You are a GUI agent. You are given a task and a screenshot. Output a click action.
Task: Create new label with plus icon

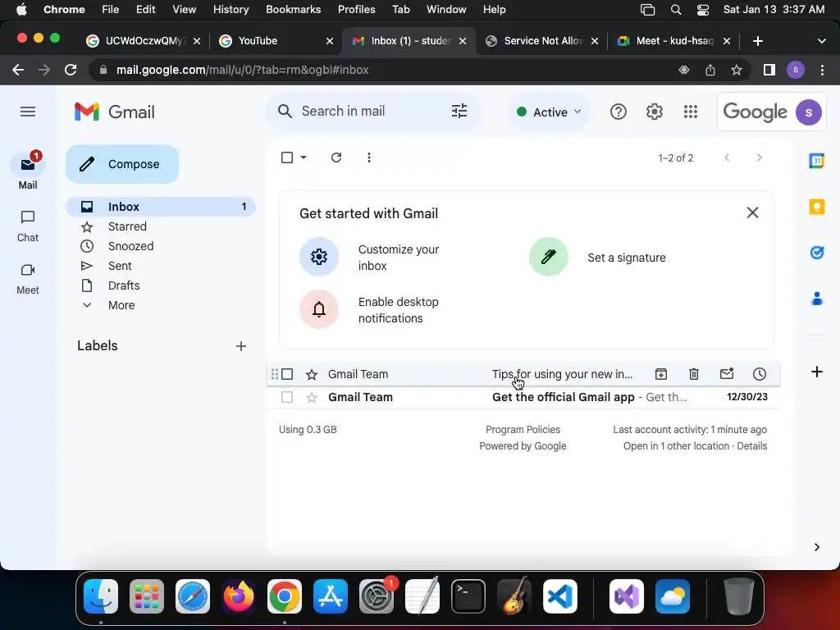[x=241, y=346]
